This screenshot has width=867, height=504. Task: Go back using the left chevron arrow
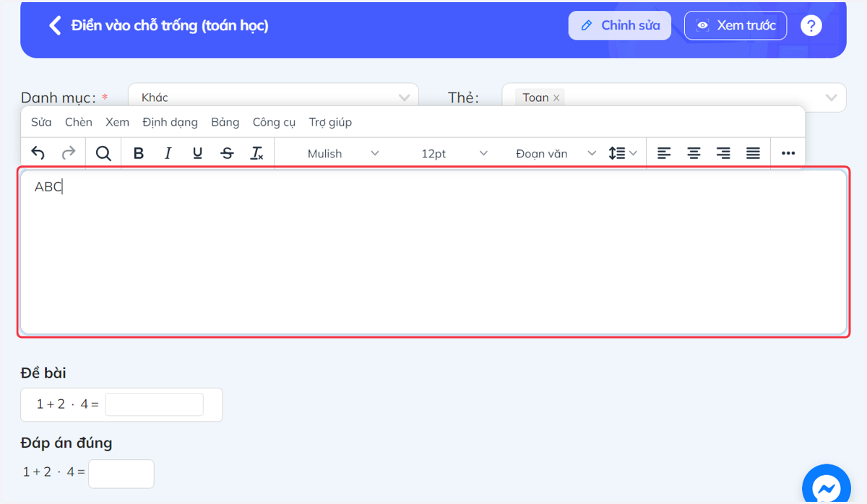click(x=54, y=26)
